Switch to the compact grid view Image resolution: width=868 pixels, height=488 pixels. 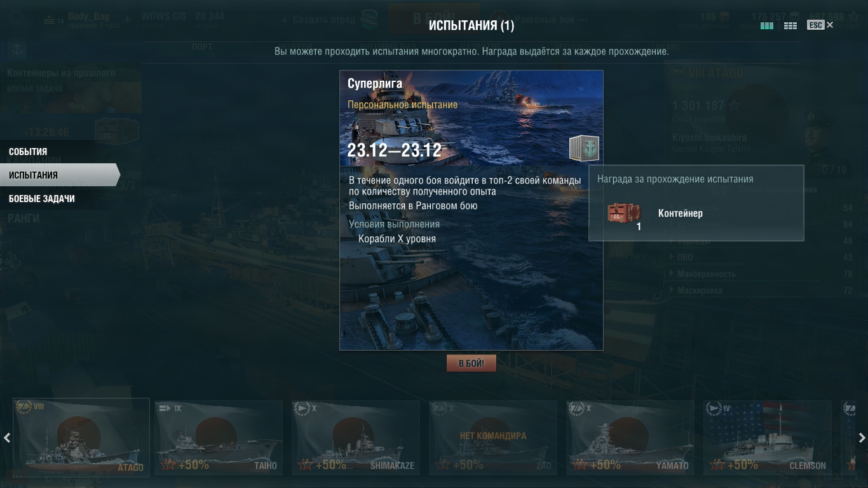pos(790,26)
